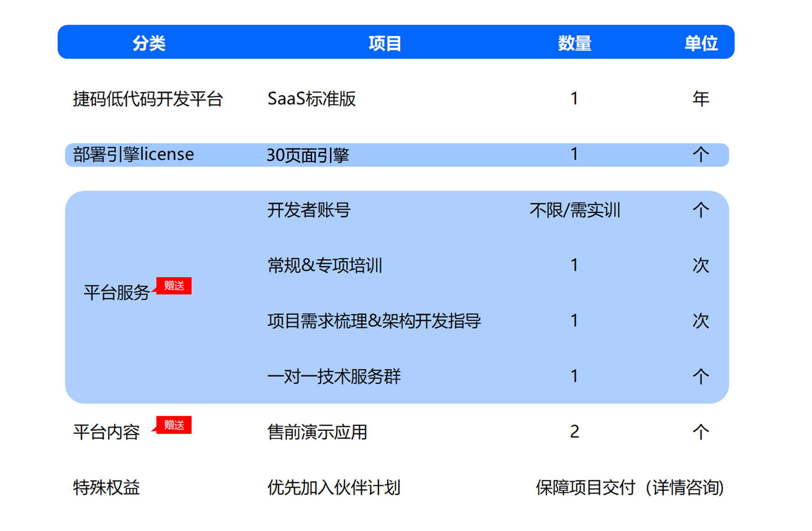The image size is (812, 531).
Task: Click the 单位 column header
Action: 701,43
